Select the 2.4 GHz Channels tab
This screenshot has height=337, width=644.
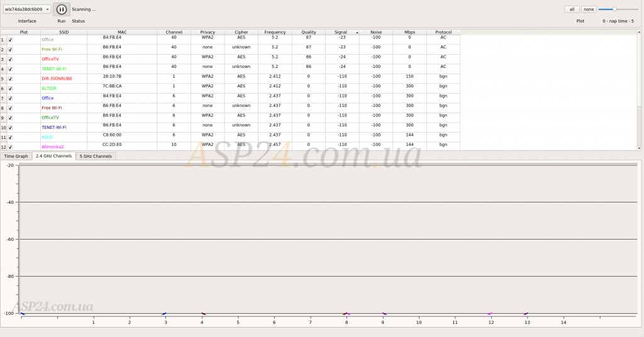click(53, 156)
